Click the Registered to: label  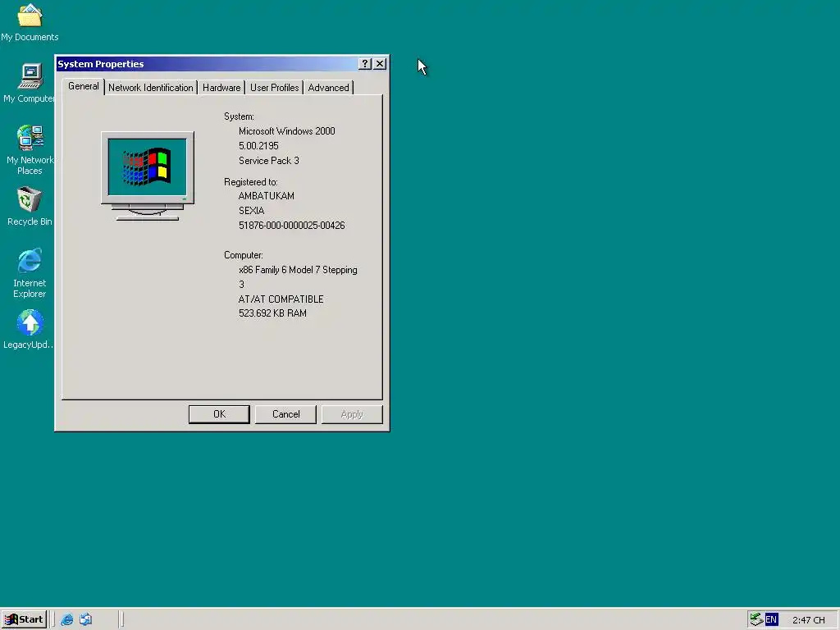click(251, 182)
